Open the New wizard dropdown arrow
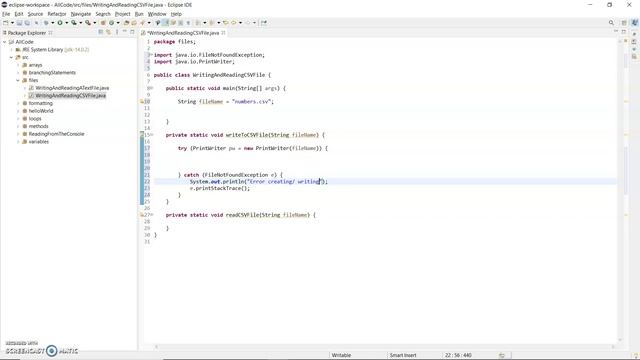Screen dimensions: 640x360 (x=12, y=23)
